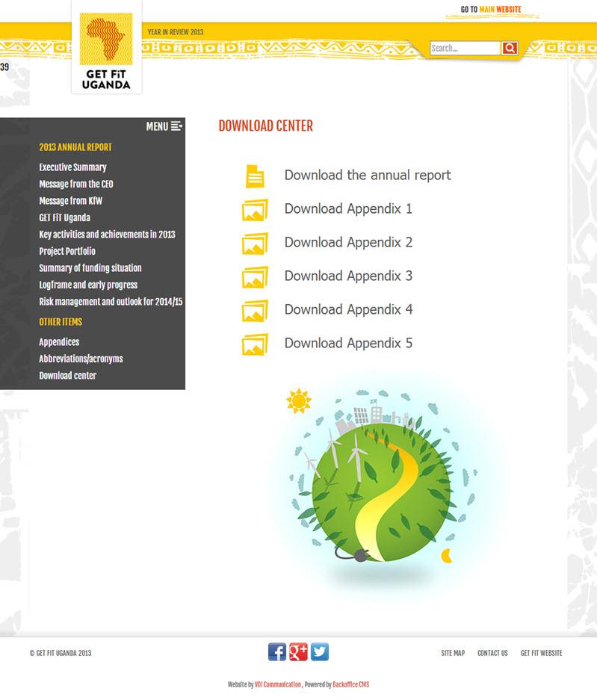Viewport: 597px width, 700px height.
Task: Click Download Appendix 5 link
Action: pos(348,344)
